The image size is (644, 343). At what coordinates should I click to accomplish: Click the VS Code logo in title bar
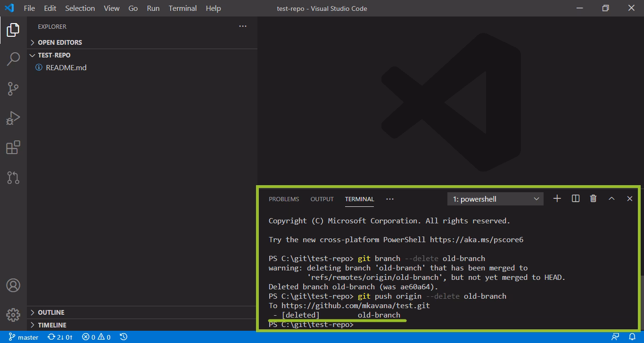pos(9,8)
